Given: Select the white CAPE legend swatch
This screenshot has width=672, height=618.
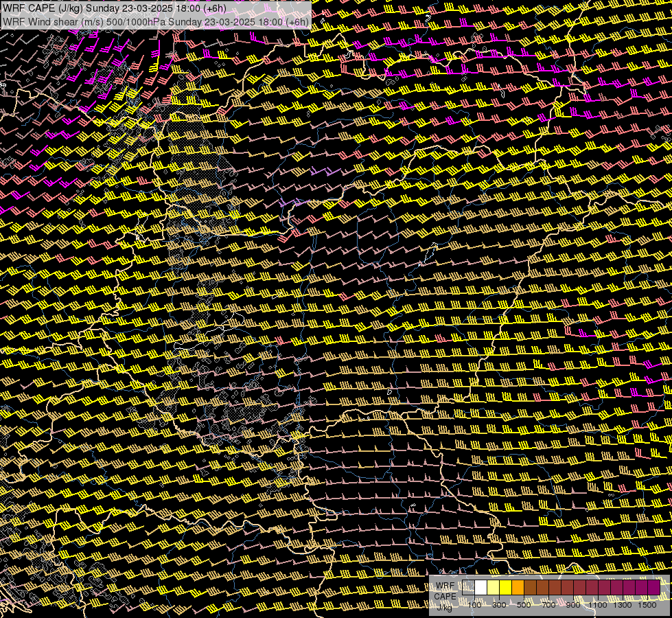Looking at the screenshot, I should tap(481, 588).
